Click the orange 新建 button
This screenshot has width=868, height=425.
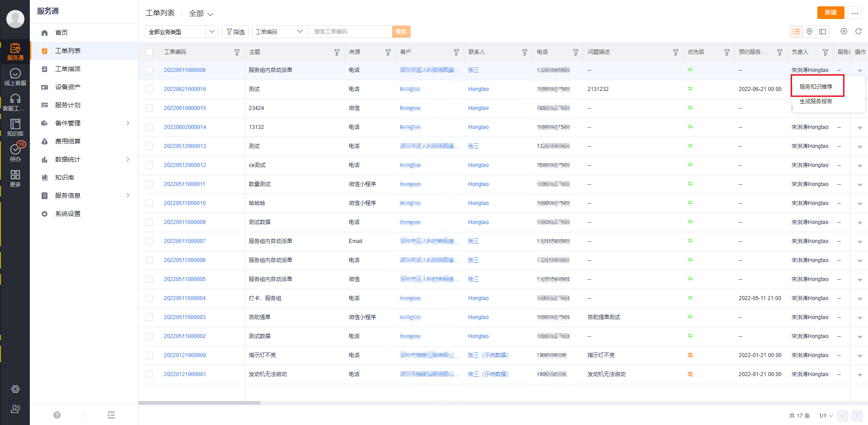click(x=830, y=13)
